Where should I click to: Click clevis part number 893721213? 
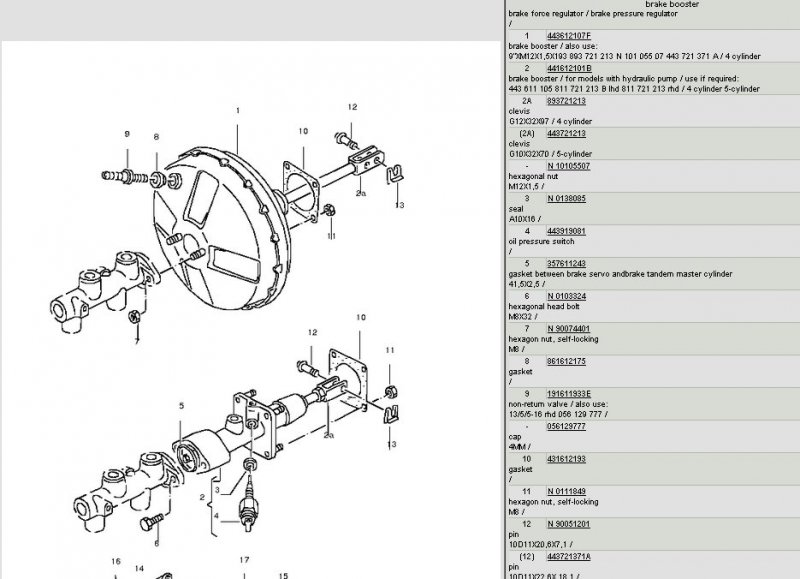coord(567,101)
